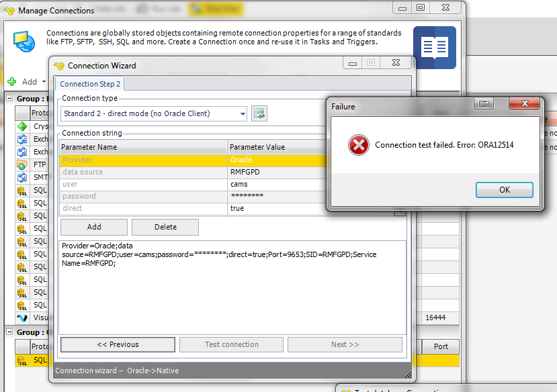Click the FTP connection folder icon
The height and width of the screenshot is (392, 557).
(22, 164)
